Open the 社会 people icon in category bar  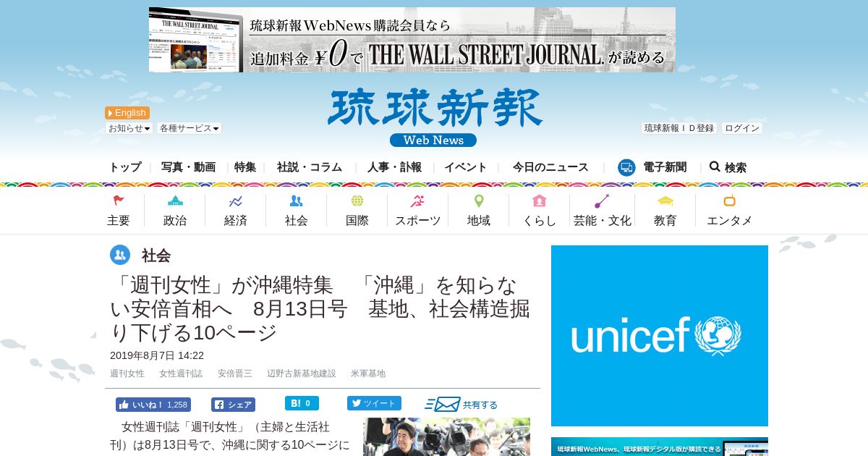(296, 201)
